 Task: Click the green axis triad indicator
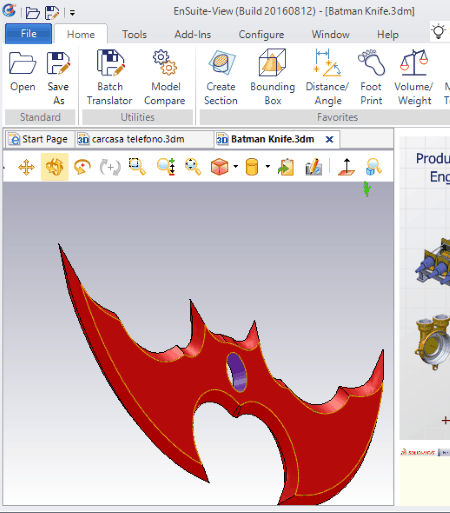coord(367,189)
